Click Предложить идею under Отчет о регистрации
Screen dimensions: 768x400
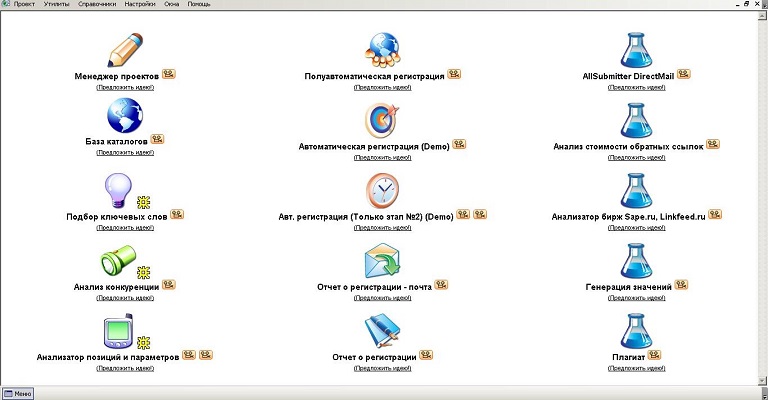click(383, 369)
